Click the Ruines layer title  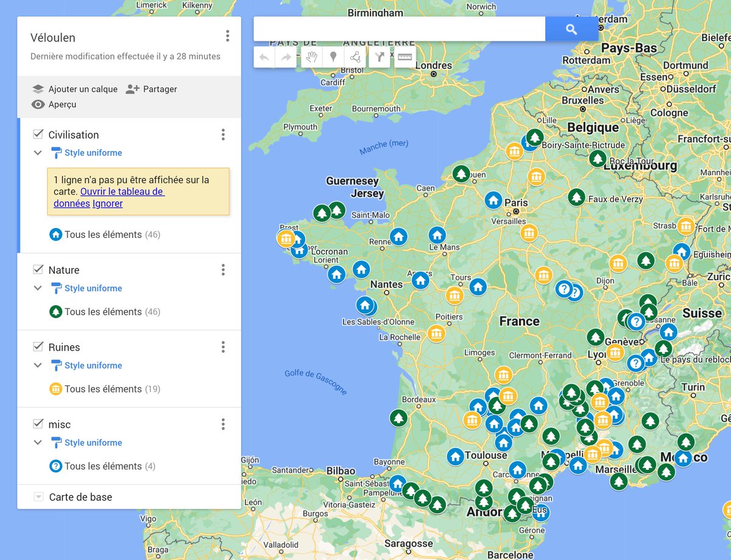(x=64, y=347)
